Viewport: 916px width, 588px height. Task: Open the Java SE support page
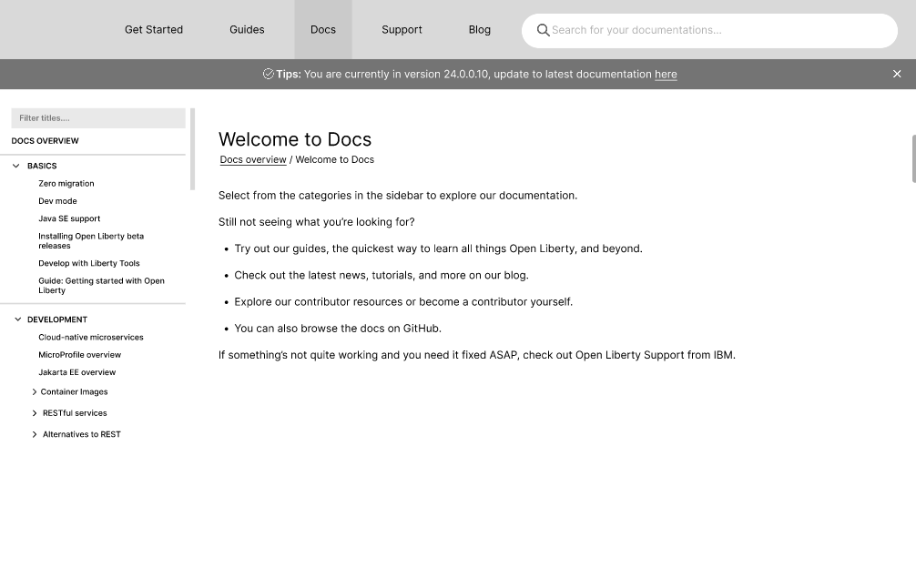click(69, 218)
